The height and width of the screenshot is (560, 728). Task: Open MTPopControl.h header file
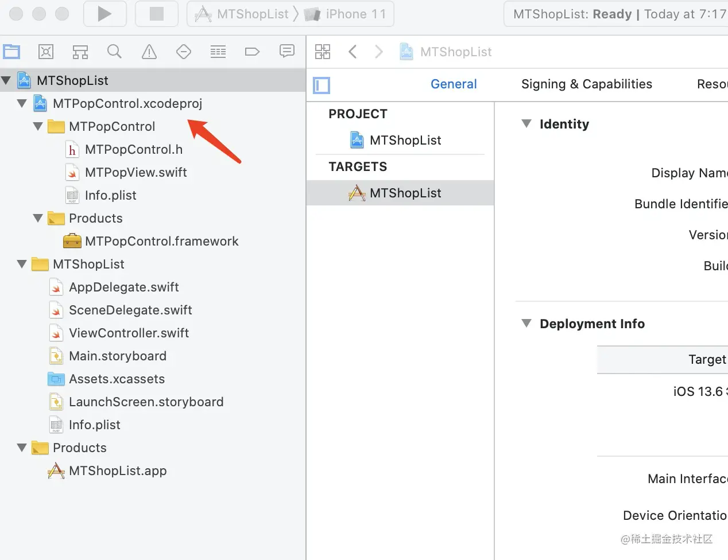coord(134,149)
